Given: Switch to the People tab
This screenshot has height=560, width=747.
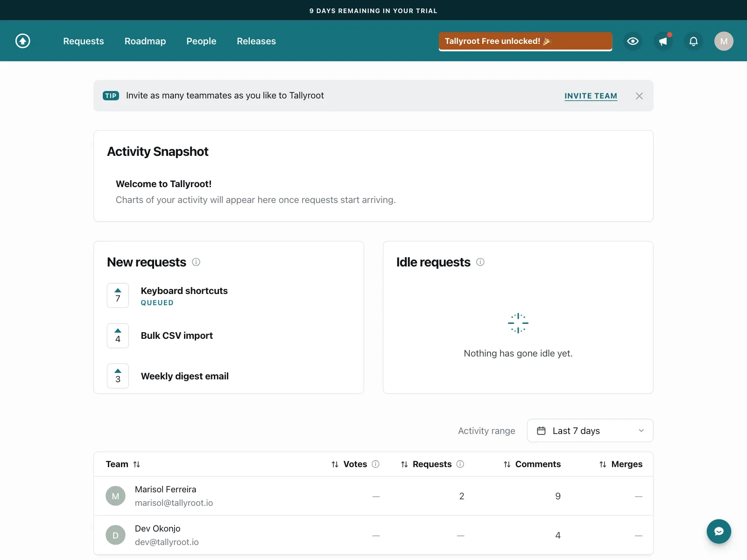Looking at the screenshot, I should click(201, 41).
